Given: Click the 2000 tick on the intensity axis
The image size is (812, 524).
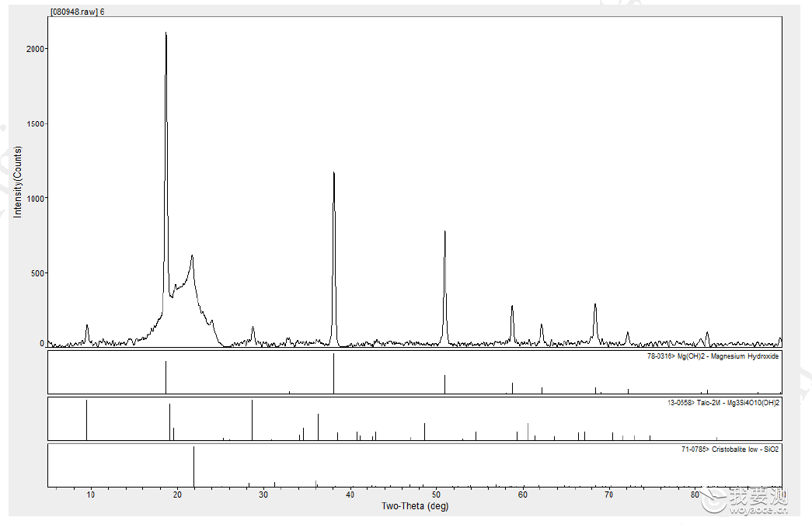Looking at the screenshot, I should (x=35, y=49).
